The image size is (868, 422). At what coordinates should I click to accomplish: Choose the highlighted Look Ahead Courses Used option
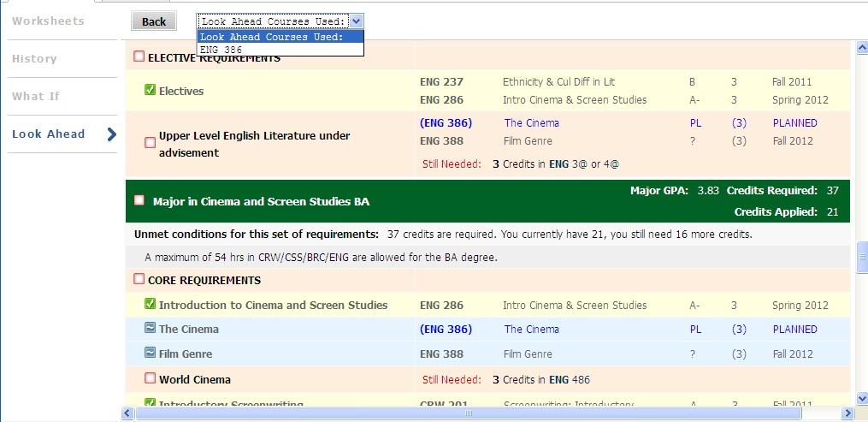280,37
